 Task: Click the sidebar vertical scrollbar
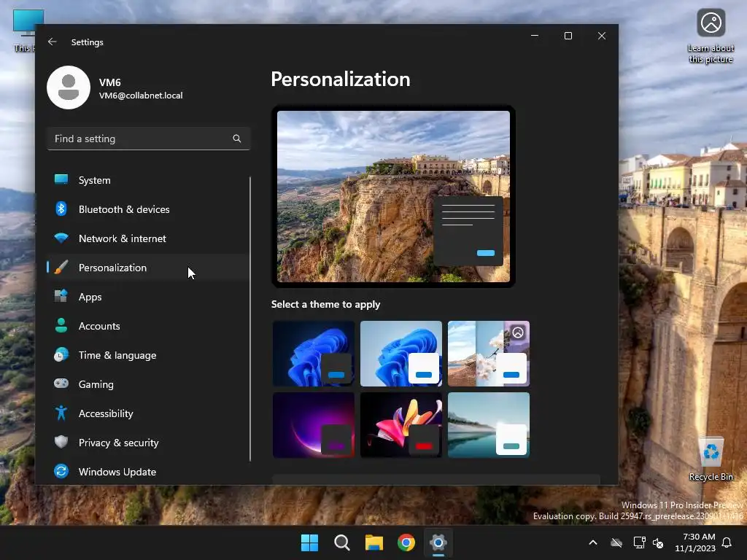[250, 319]
